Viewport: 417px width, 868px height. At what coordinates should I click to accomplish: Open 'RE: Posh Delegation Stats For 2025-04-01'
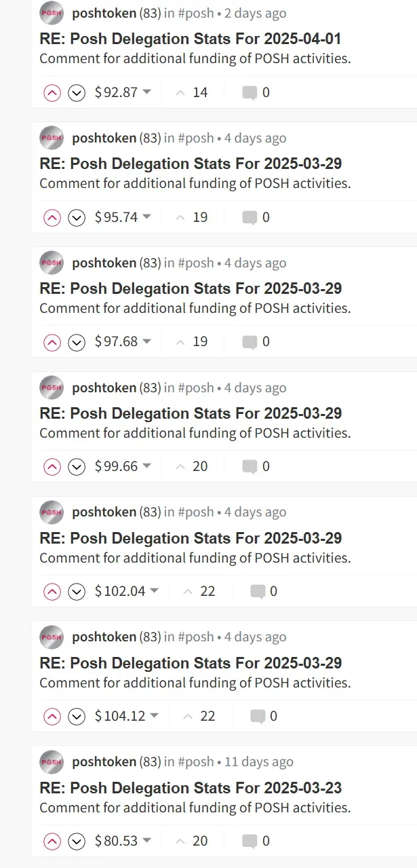click(x=191, y=39)
